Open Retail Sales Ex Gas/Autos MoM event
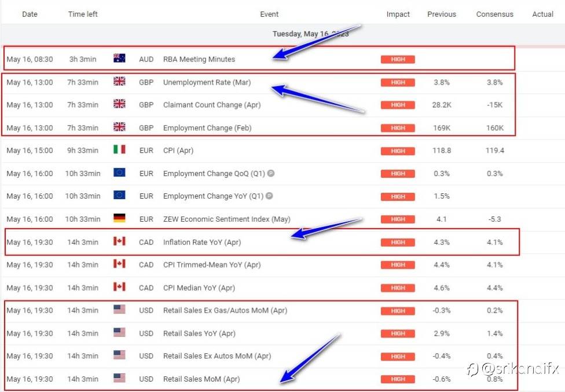Viewport: 565px width, 392px height. click(225, 310)
